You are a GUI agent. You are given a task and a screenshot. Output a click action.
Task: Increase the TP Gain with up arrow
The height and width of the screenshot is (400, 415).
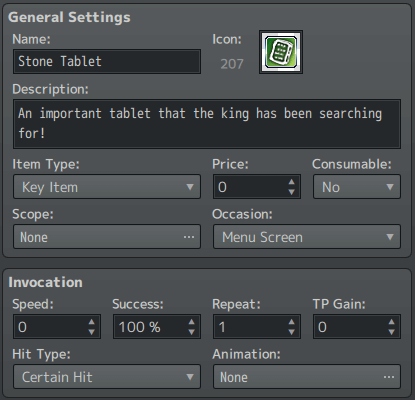click(392, 322)
